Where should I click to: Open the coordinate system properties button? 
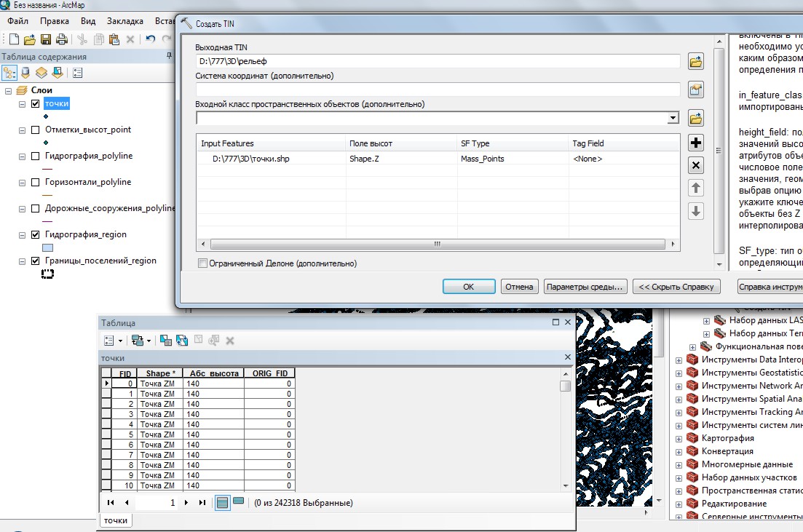[696, 90]
